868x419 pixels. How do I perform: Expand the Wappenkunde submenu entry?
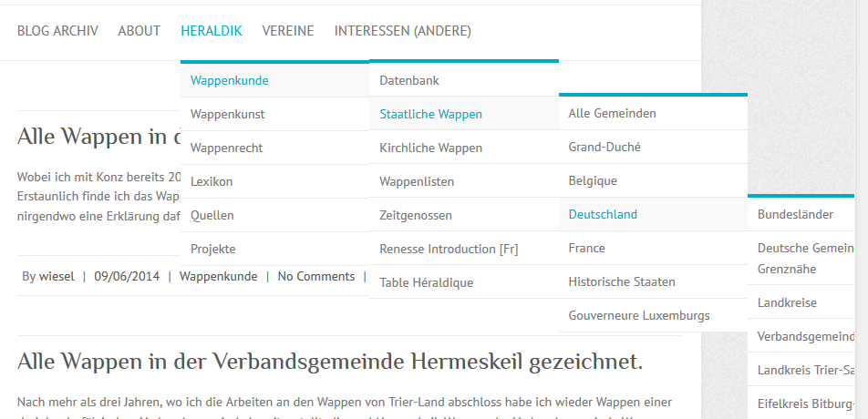tap(230, 80)
